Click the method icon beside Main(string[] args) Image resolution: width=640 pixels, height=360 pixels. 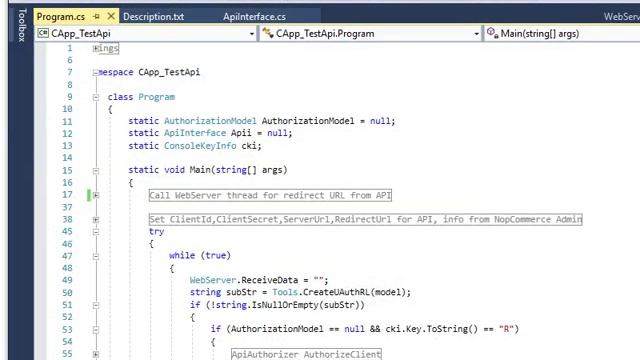click(x=492, y=33)
